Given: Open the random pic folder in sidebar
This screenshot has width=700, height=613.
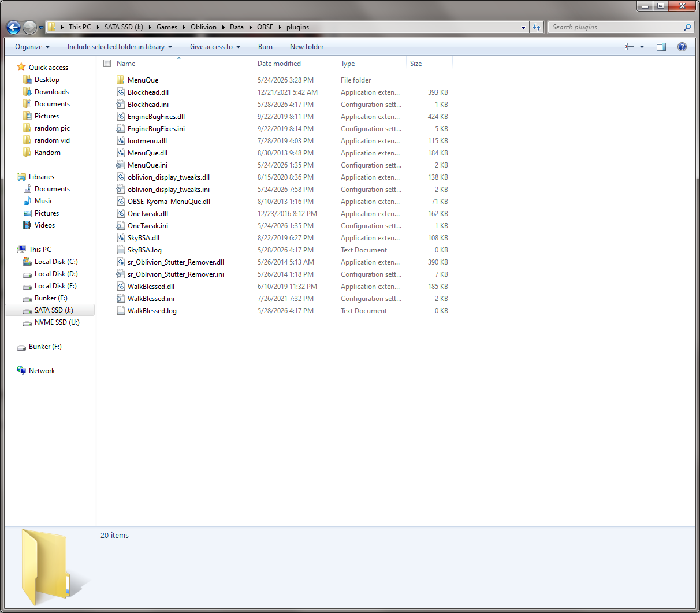Looking at the screenshot, I should pos(52,128).
